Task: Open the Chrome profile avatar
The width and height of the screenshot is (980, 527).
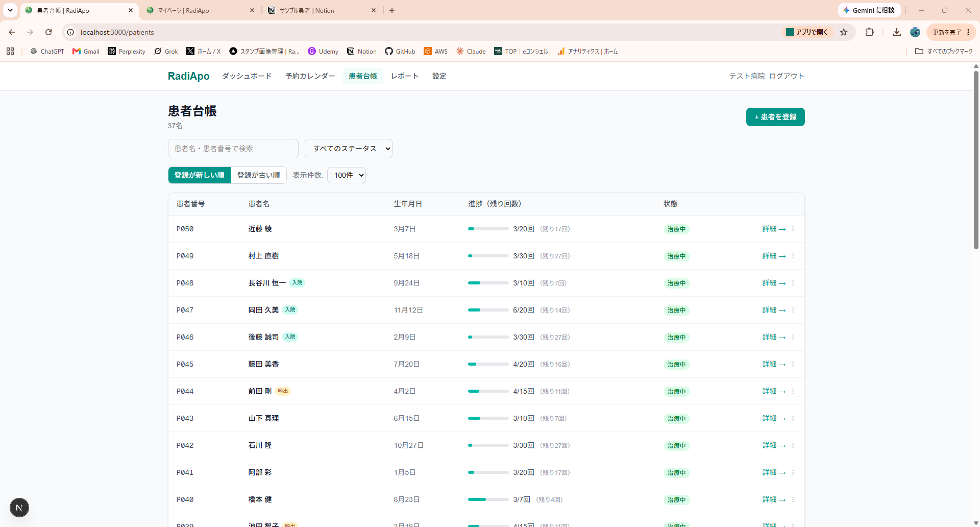Action: [x=915, y=32]
